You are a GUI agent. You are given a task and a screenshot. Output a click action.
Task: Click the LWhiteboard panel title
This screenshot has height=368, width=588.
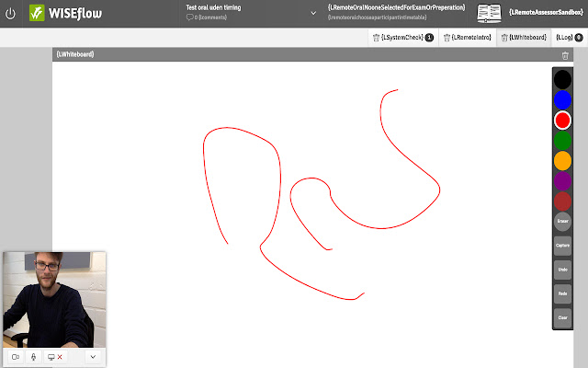tap(75, 54)
